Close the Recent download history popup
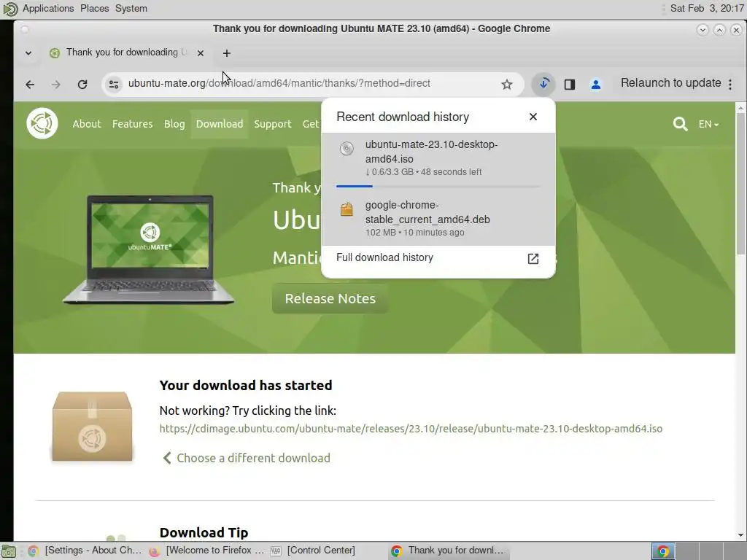Viewport: 747px width, 560px height. (533, 117)
